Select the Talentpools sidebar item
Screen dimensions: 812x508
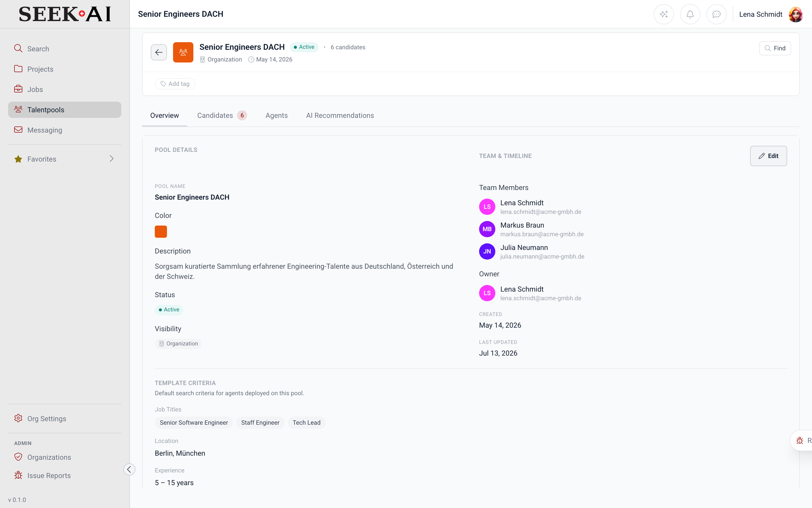(x=64, y=110)
